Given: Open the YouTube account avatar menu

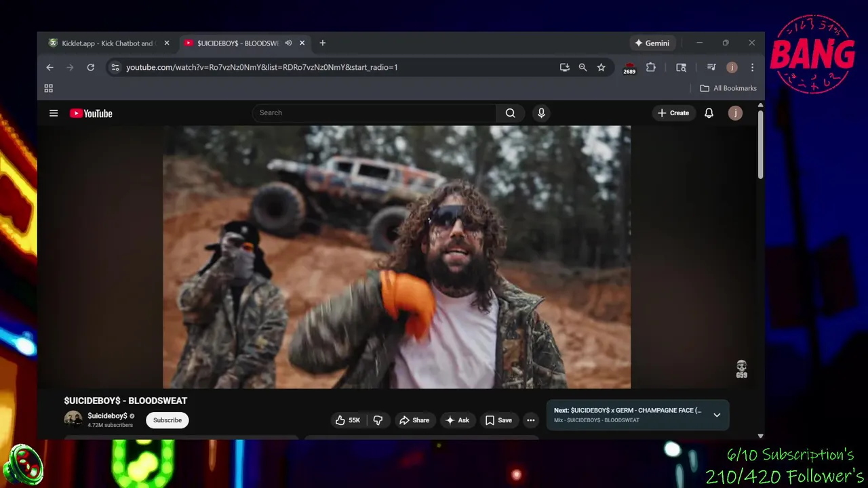Looking at the screenshot, I should click(735, 113).
